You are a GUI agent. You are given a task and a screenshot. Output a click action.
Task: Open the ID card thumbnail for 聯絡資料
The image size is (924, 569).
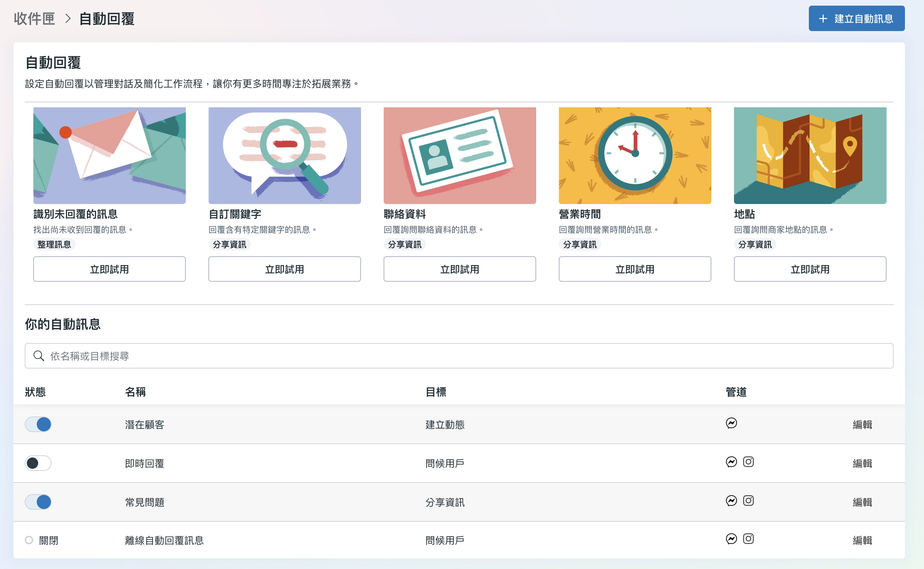(x=460, y=155)
